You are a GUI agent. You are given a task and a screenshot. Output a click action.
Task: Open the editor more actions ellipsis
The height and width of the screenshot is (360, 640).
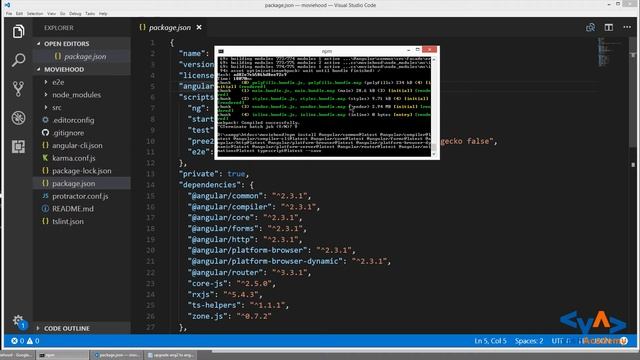tap(627, 27)
